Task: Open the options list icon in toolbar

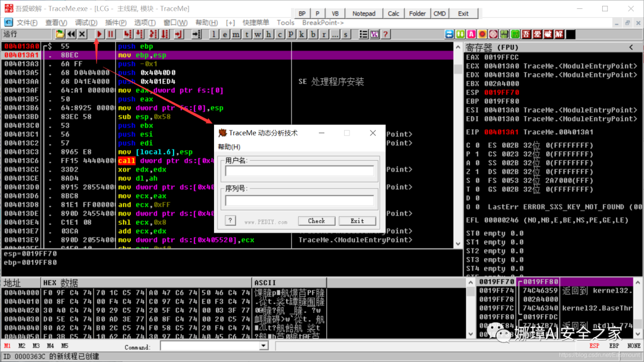Action: point(364,34)
